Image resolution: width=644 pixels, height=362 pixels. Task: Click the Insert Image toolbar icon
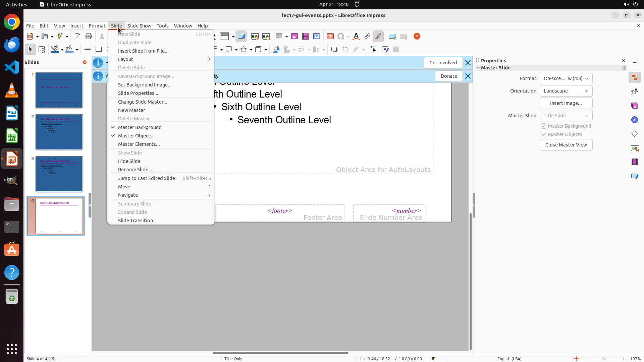pos(294,37)
